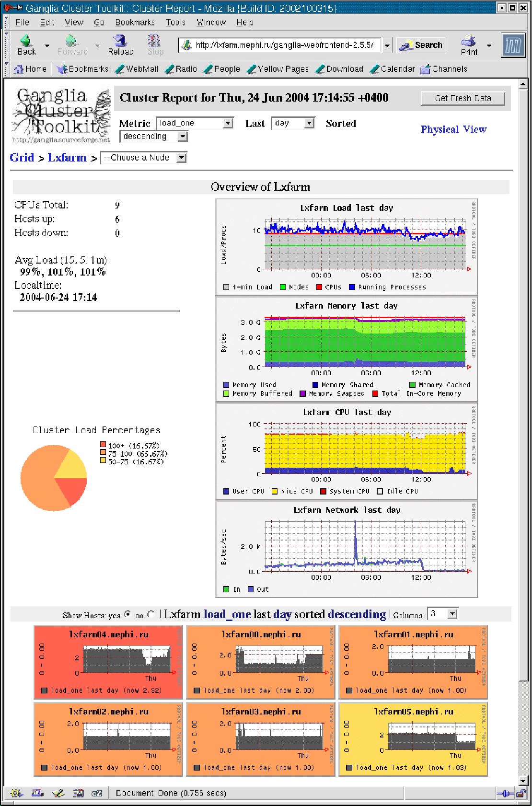Open the lxfarm01.mephi.ru load graph
Screen dimensions: 532x806
[413, 662]
